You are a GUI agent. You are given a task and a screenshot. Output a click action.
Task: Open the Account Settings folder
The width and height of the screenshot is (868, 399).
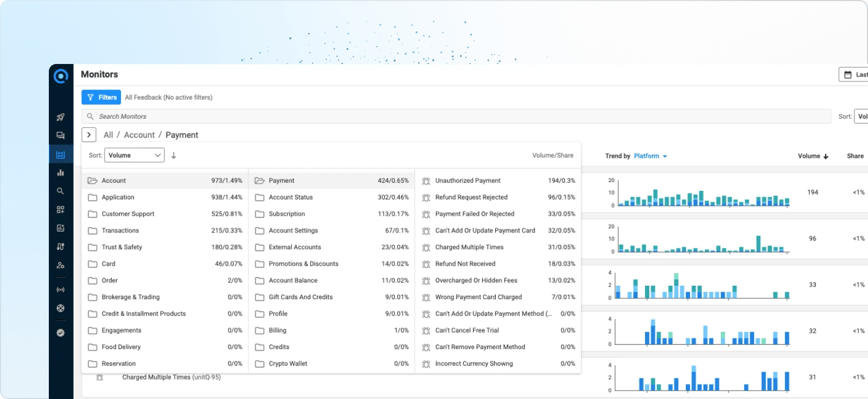click(x=331, y=230)
